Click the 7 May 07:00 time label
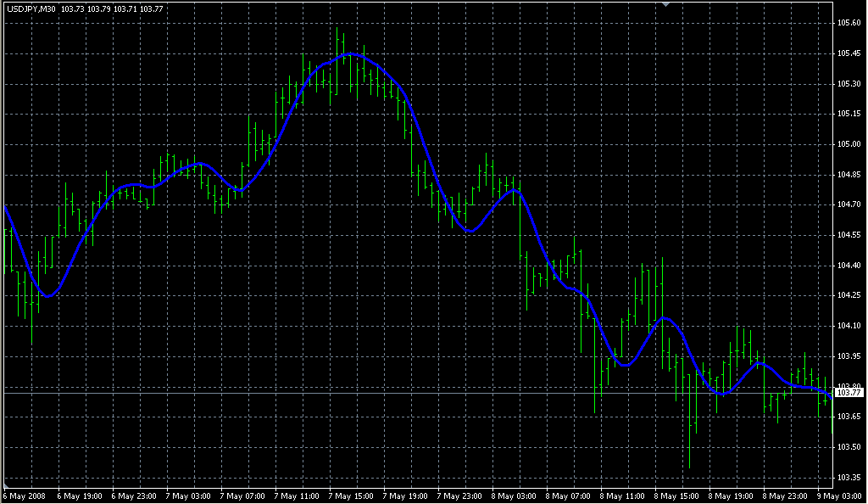This screenshot has height=504, width=868. tap(242, 496)
